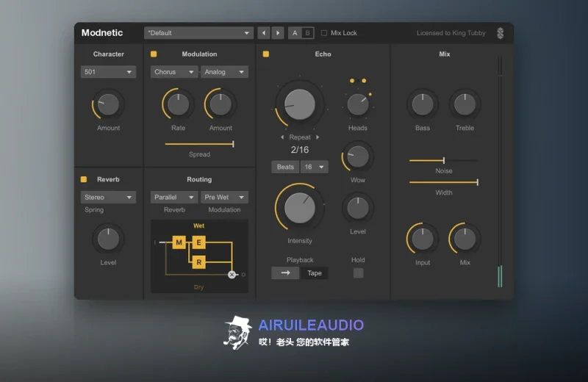
Task: Open the Stereo reverb dropdown
Action: tap(108, 197)
